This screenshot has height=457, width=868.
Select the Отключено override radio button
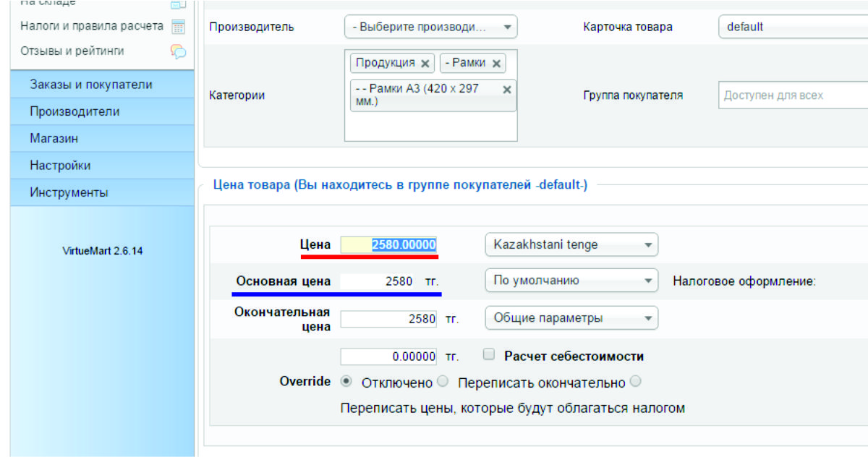(346, 382)
